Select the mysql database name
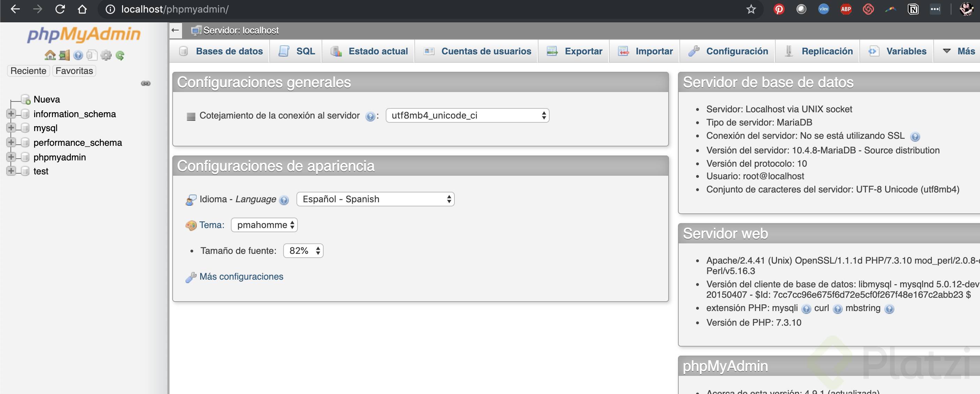Viewport: 980px width, 394px height. [x=45, y=128]
